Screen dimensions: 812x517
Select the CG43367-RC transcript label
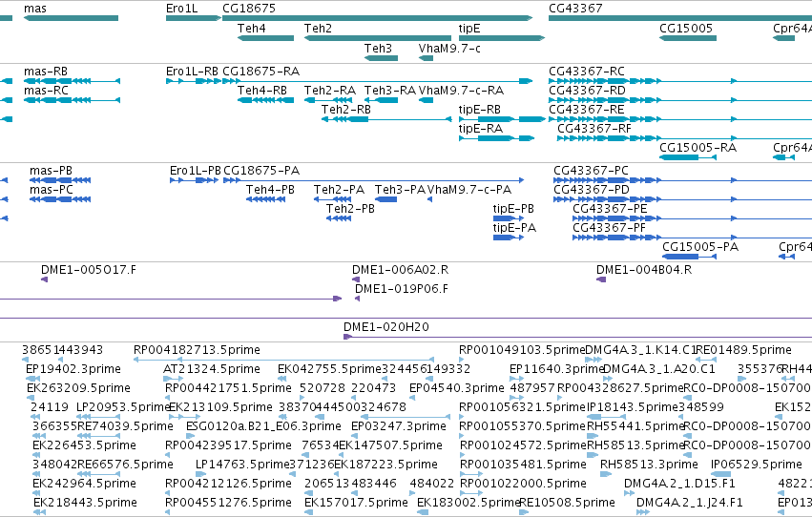[x=587, y=72]
